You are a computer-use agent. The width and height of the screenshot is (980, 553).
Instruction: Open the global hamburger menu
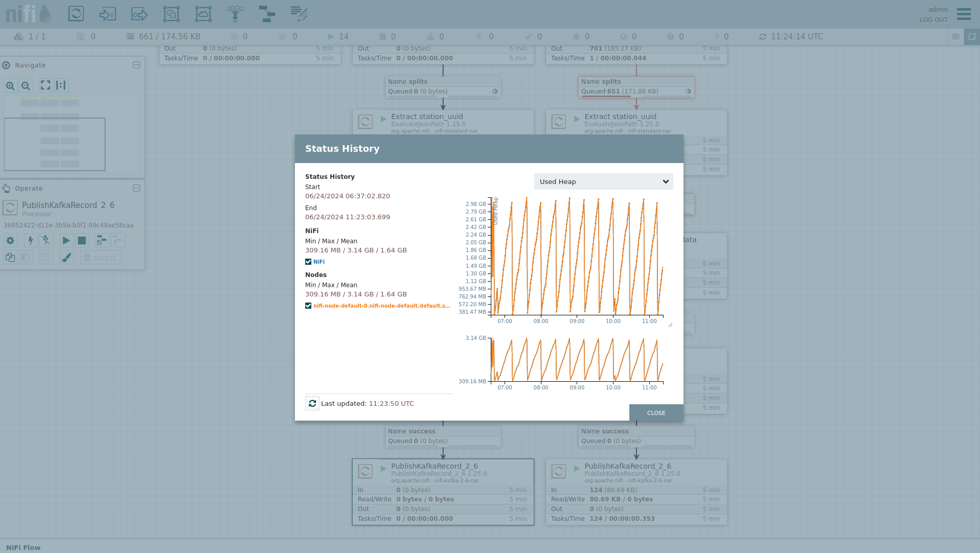pyautogui.click(x=964, y=14)
